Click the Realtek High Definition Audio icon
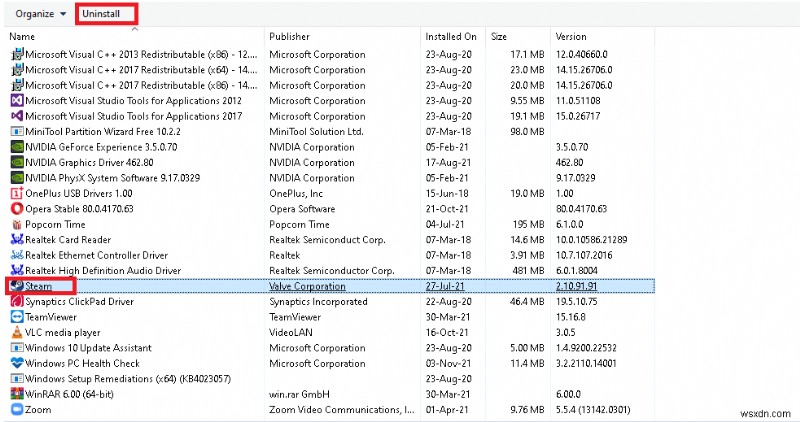The width and height of the screenshot is (800, 422). click(x=17, y=270)
